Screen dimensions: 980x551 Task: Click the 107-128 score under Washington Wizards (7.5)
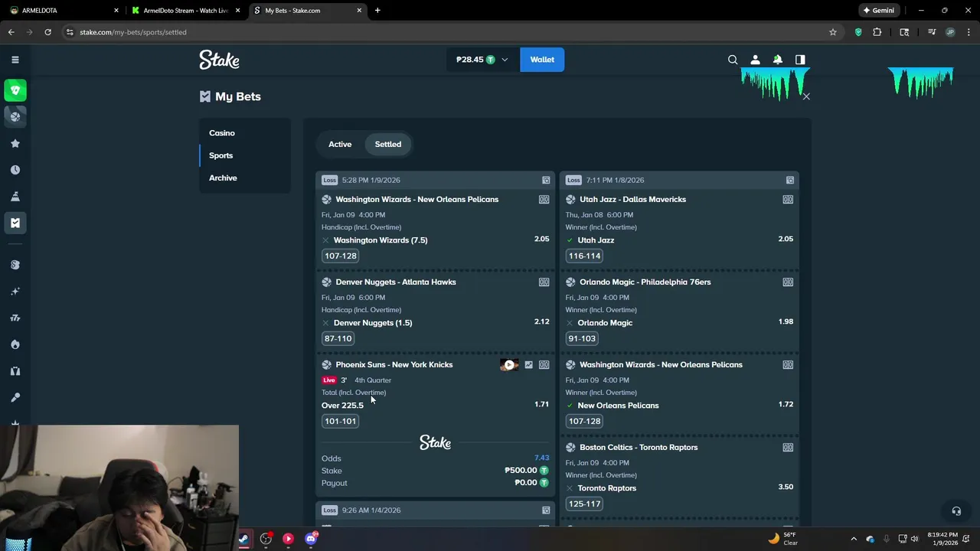coord(341,256)
